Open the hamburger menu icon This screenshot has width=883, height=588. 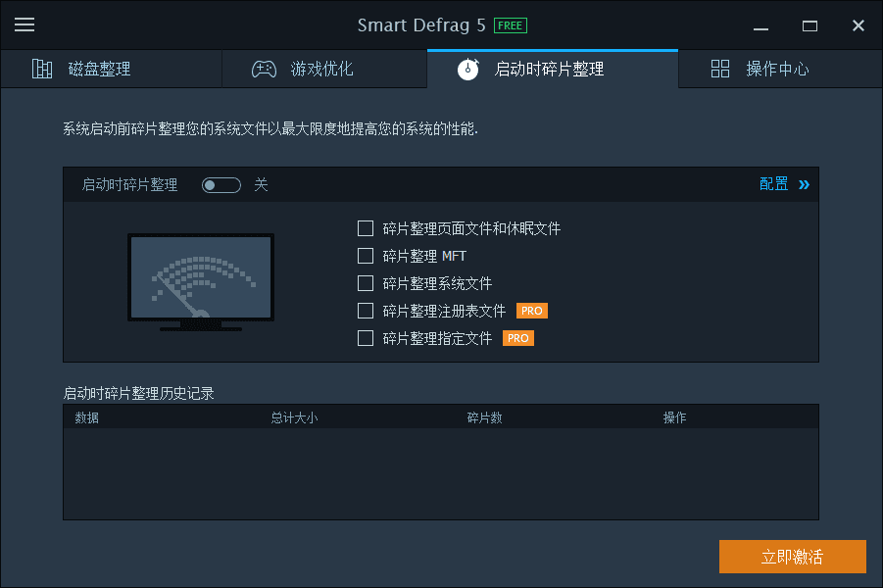pyautogui.click(x=25, y=25)
